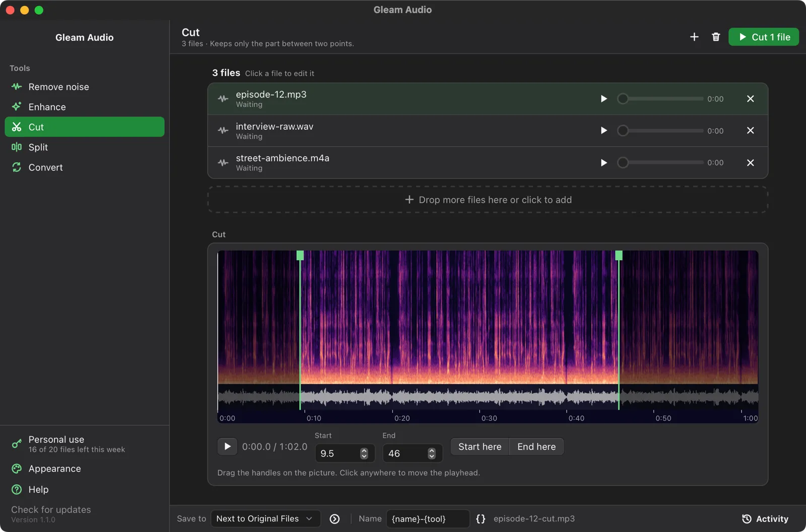This screenshot has width=806, height=532.
Task: Play preview of interview-raw.wav
Action: click(603, 130)
